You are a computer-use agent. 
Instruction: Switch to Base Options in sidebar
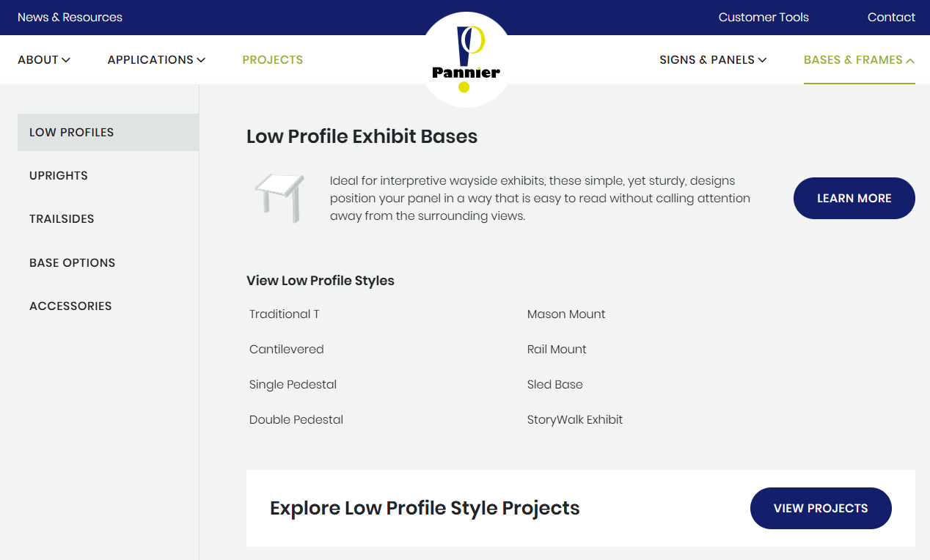[72, 263]
